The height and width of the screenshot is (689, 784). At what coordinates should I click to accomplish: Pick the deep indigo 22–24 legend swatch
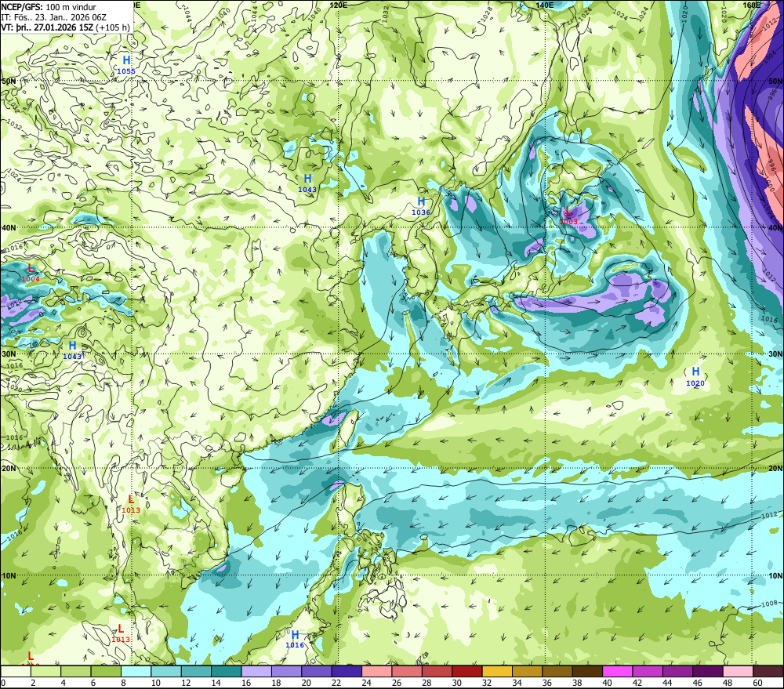[347, 671]
